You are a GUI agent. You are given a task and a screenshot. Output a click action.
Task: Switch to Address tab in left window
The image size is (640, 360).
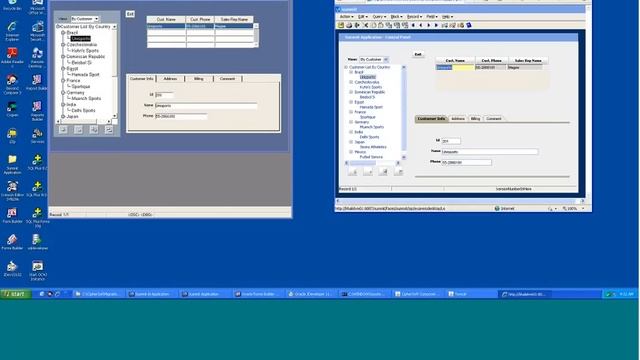pos(171,79)
